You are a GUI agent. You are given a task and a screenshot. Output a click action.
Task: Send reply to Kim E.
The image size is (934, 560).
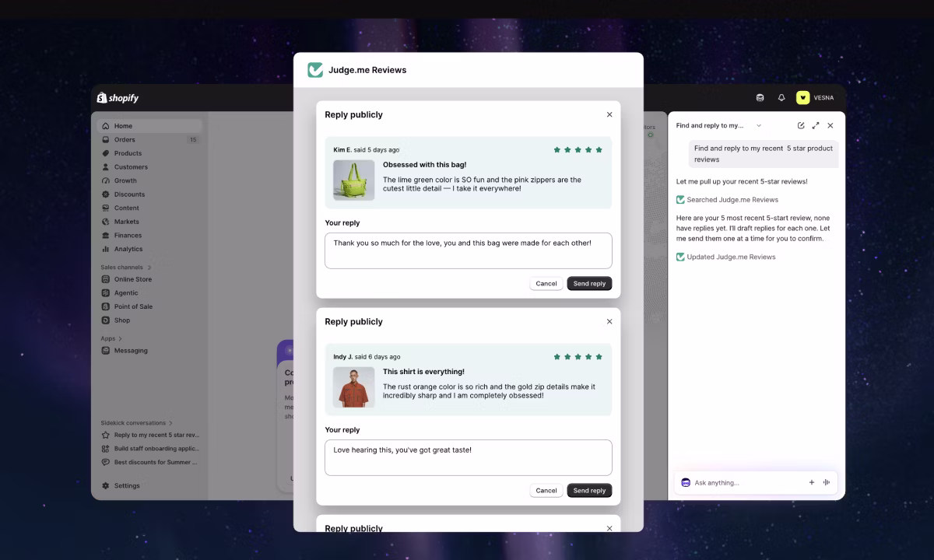pyautogui.click(x=589, y=283)
